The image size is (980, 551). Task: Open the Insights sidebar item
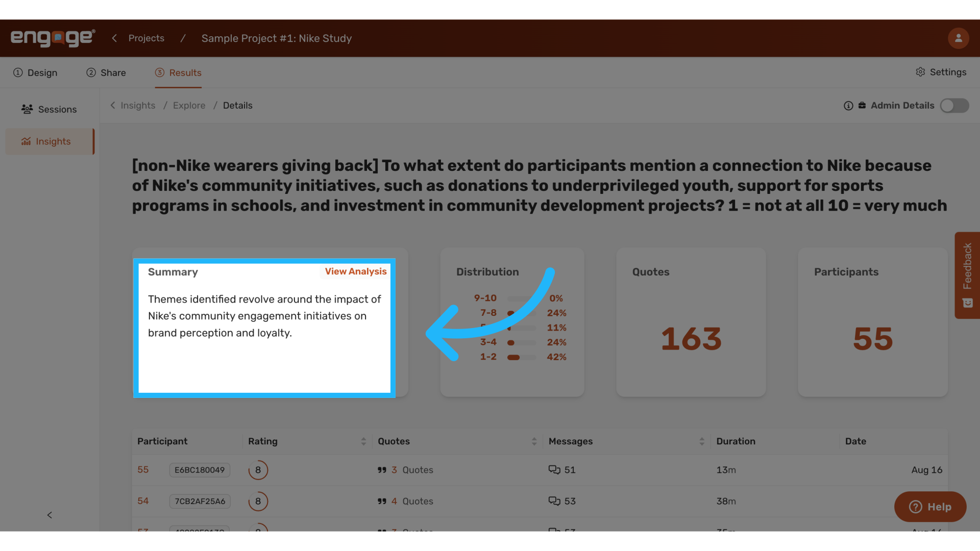point(50,141)
